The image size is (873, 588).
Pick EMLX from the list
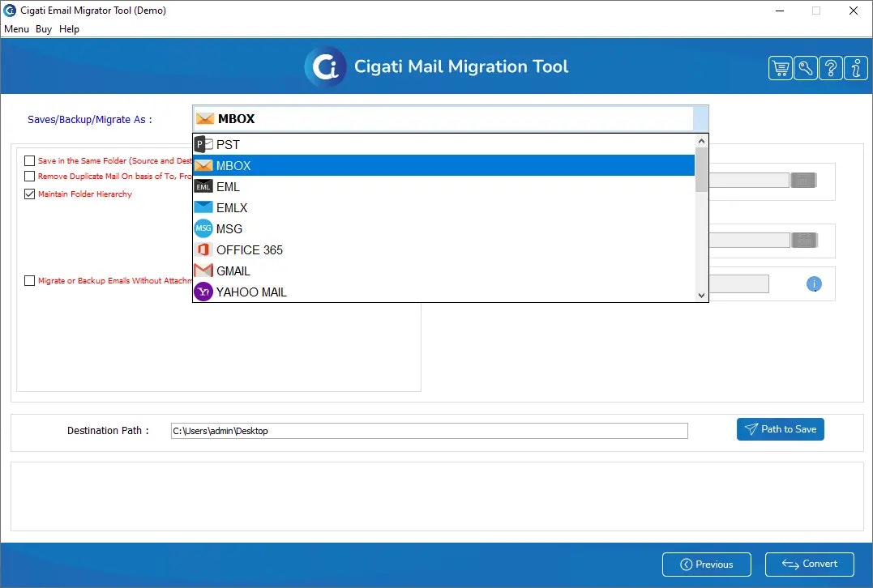443,207
